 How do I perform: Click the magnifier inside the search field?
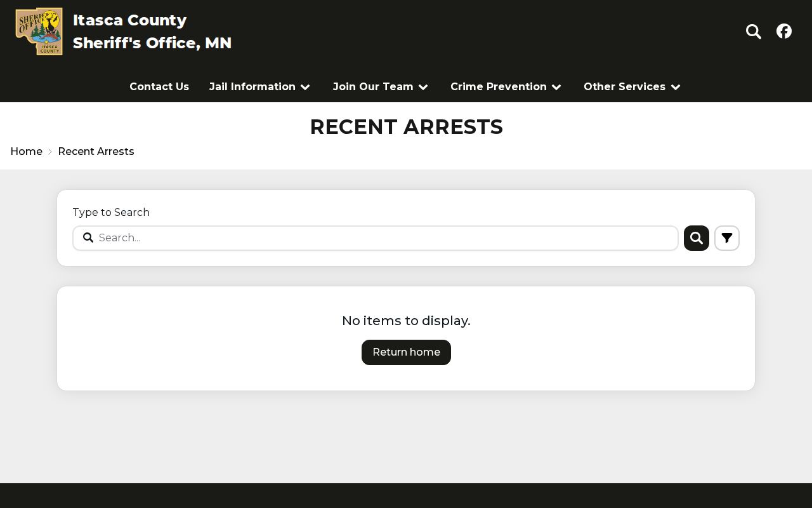click(x=88, y=237)
